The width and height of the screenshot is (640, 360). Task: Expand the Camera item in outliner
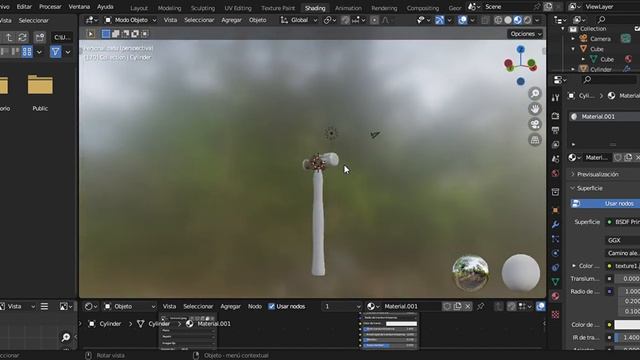pos(573,39)
